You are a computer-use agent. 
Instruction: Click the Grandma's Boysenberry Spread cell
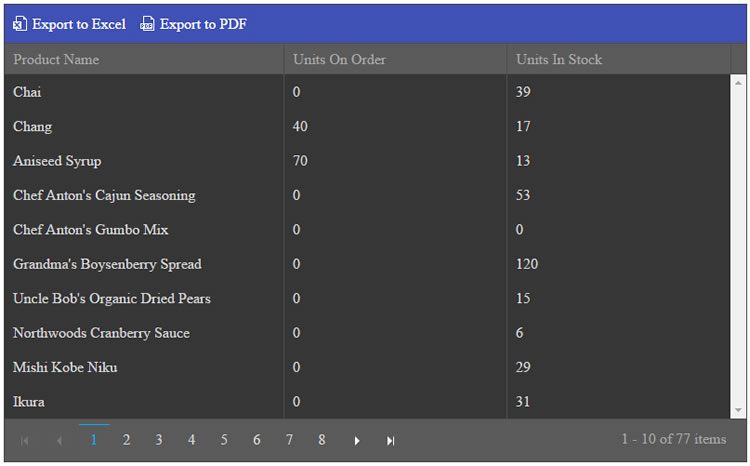click(107, 264)
